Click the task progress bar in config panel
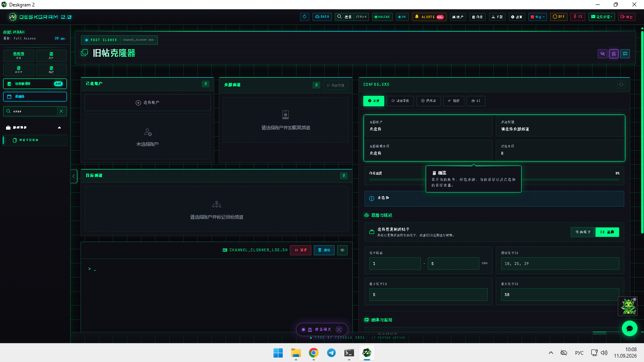This screenshot has width=644, height=362. tap(494, 180)
